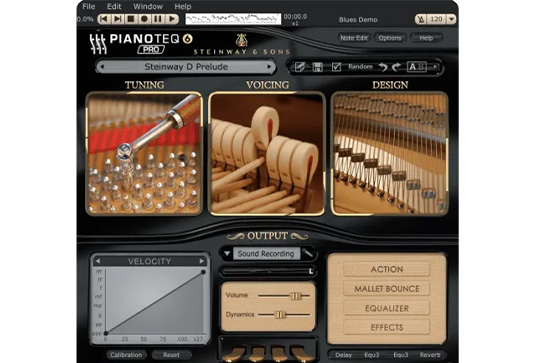Open the Steinway D Prelude preset selector

point(186,67)
